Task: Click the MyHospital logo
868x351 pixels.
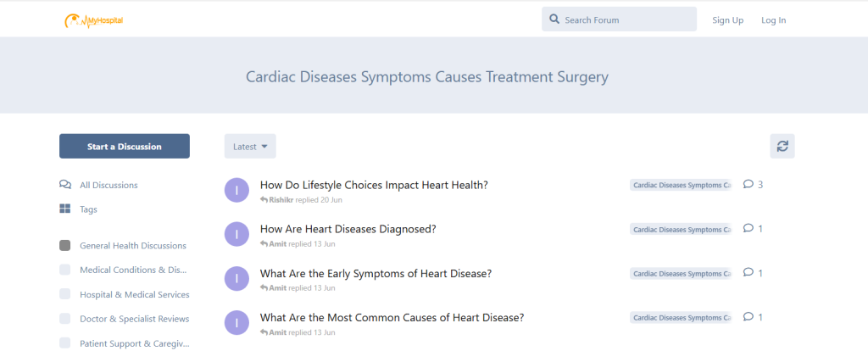Action: pos(94,19)
